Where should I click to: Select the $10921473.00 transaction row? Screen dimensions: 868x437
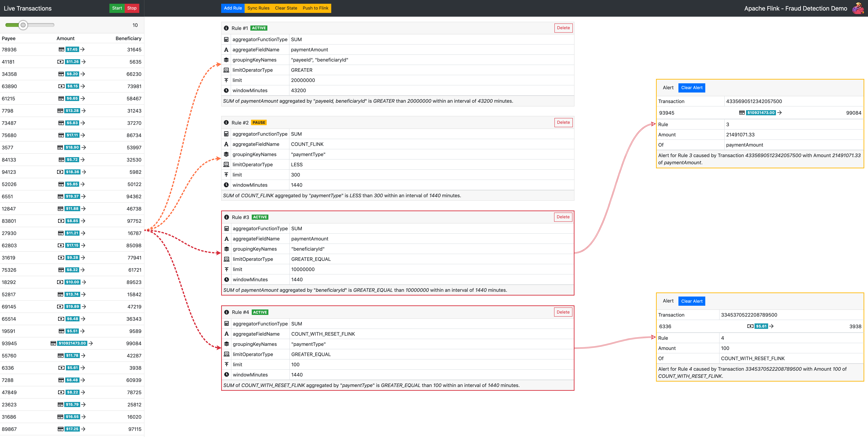pyautogui.click(x=72, y=343)
